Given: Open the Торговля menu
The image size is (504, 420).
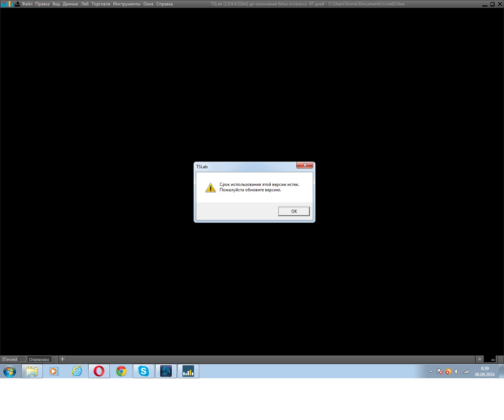Looking at the screenshot, I should 101,4.
